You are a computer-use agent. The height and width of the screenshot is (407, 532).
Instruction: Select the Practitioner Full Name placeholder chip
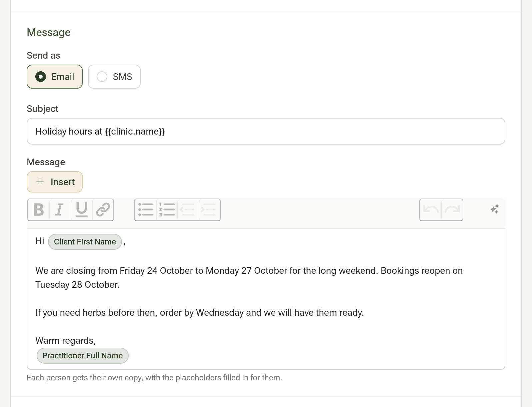click(83, 356)
